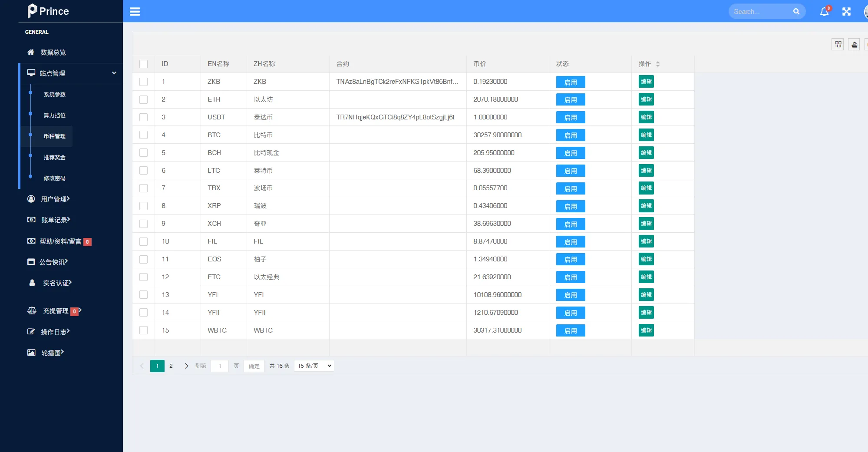
Task: Open notifications bell in top bar
Action: point(824,11)
